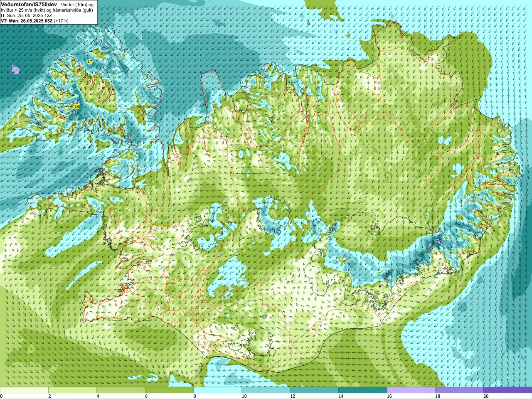Image resolution: width=532 pixels, height=399 pixels.
Task: Click the legend scale number 20
Action: click(486, 396)
